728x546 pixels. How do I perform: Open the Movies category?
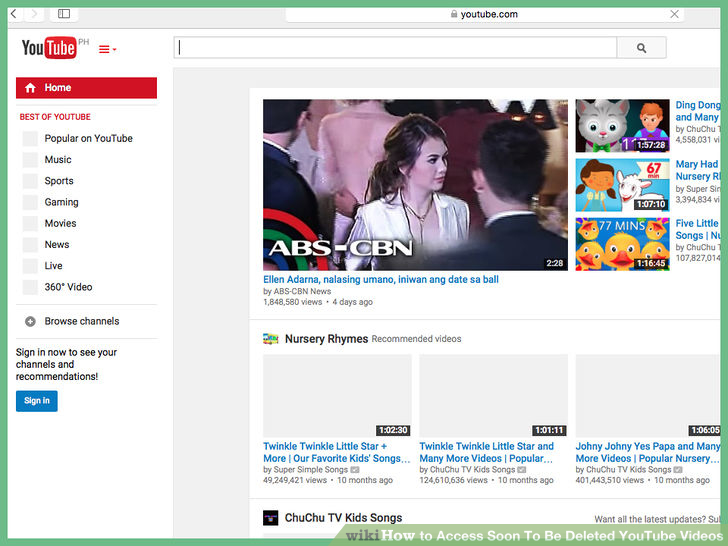pos(60,223)
